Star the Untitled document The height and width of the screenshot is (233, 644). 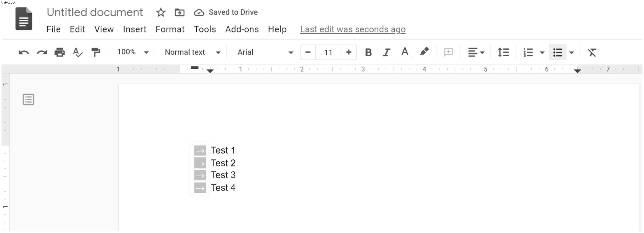coord(161,12)
